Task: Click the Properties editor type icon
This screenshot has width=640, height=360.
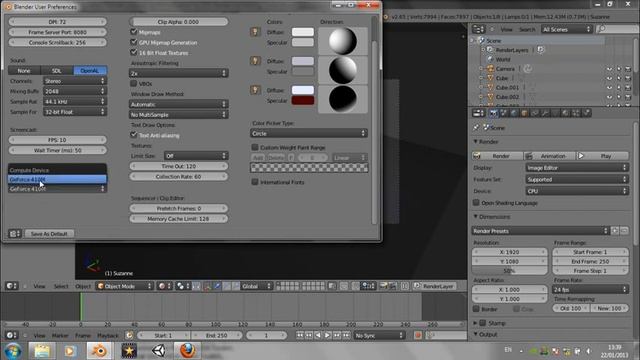Action: (x=478, y=113)
